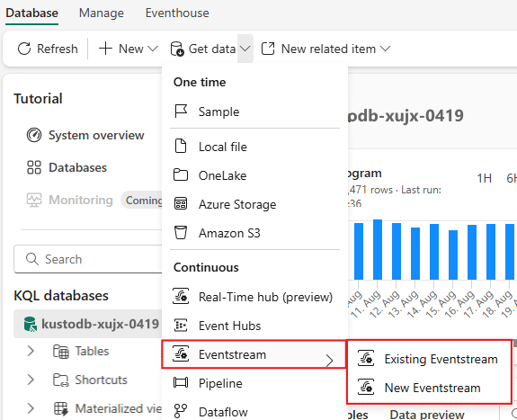
Task: Switch to the Manage tab
Action: click(102, 13)
